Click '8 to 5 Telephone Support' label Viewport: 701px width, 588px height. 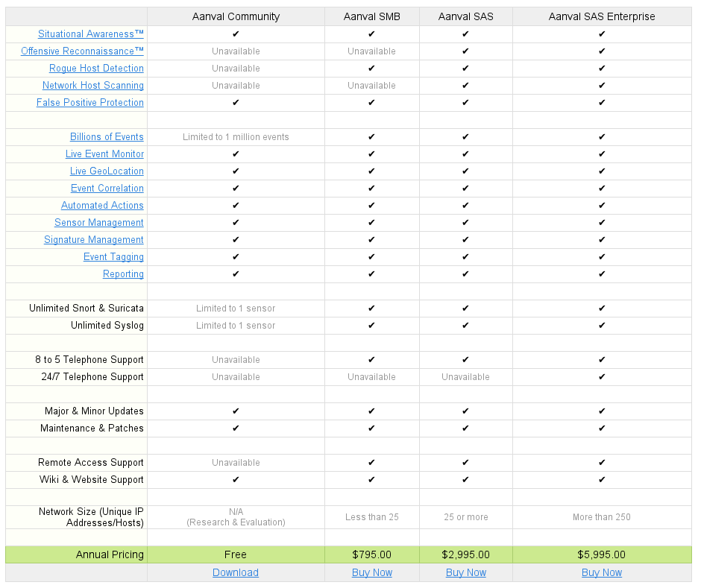coord(89,360)
